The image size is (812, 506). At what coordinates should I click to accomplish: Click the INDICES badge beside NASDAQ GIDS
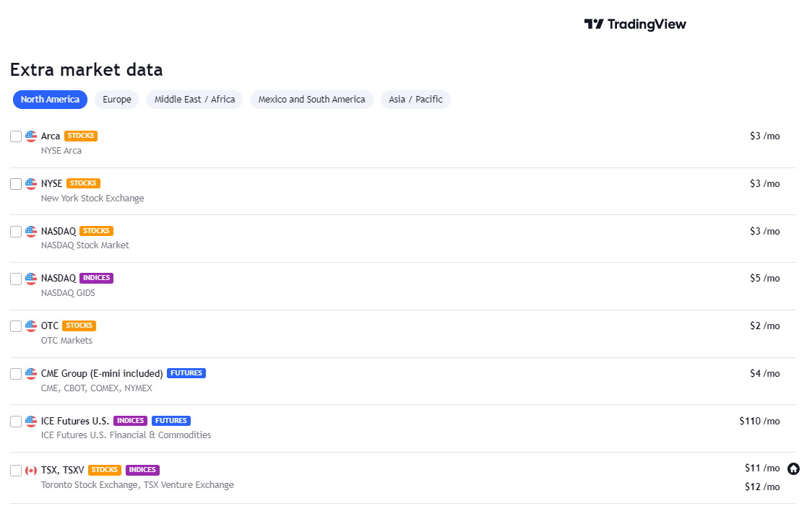96,278
